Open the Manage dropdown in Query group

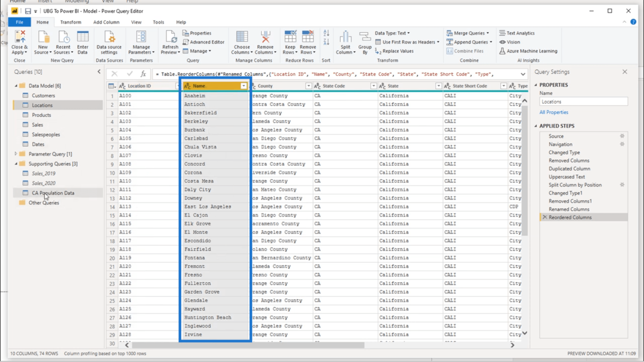click(x=197, y=51)
